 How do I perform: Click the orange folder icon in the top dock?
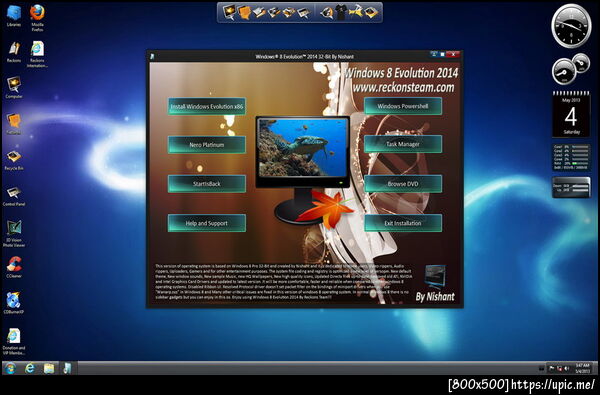pyautogui.click(x=244, y=13)
